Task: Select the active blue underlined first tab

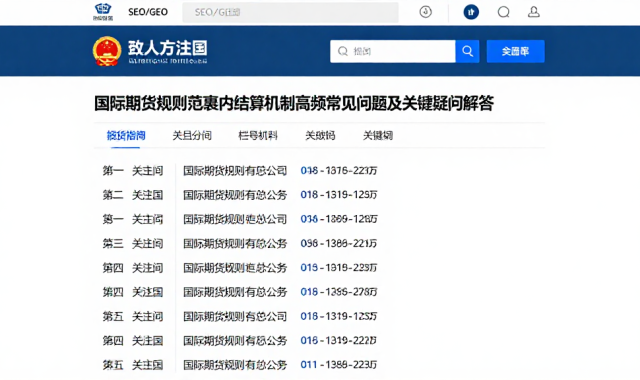Action: 126,136
